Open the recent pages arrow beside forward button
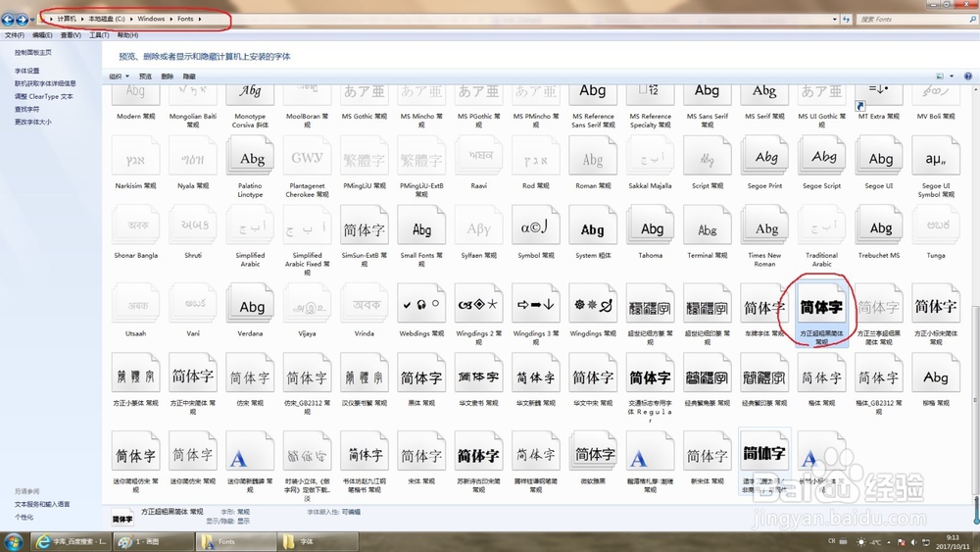 [x=32, y=20]
